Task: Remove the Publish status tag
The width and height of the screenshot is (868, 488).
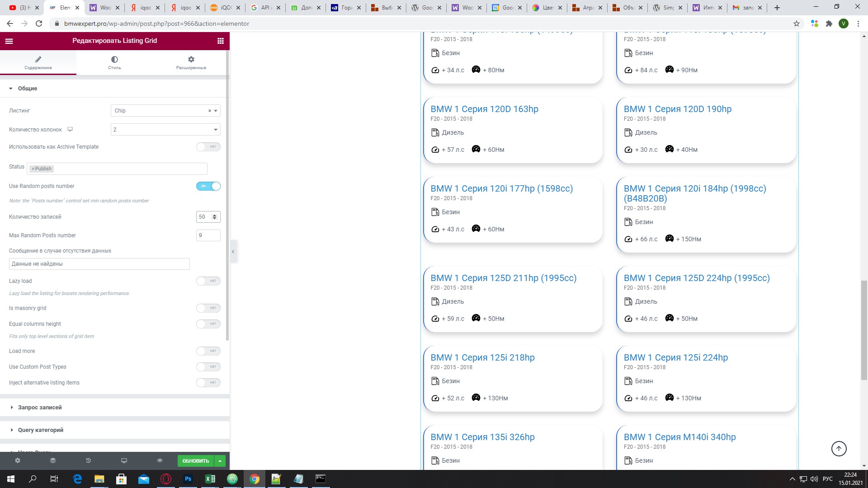Action: [33, 169]
